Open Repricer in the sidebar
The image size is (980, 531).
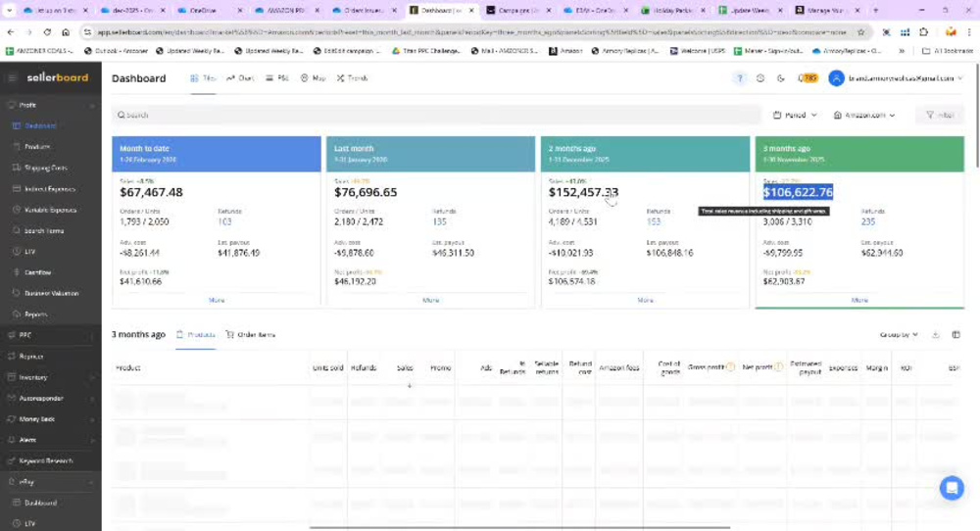coord(31,356)
